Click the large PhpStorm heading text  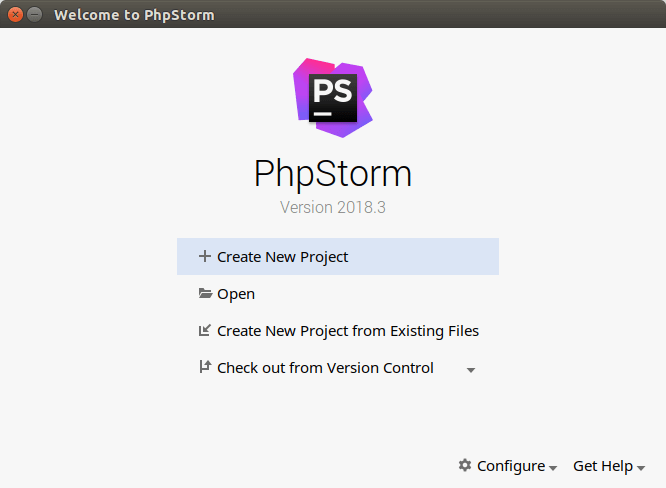coord(333,173)
